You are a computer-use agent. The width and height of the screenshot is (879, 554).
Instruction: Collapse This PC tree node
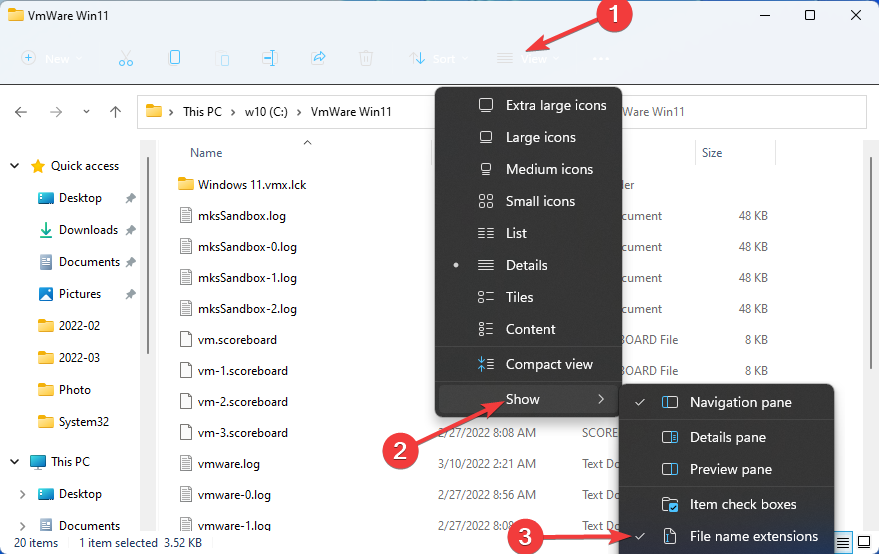point(15,462)
